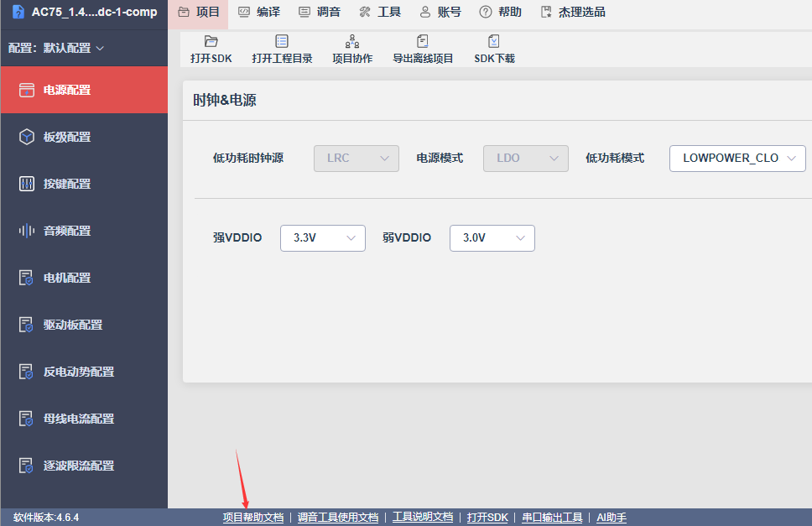
Task: Click the 驱动板配置 document icon
Action: click(26, 325)
